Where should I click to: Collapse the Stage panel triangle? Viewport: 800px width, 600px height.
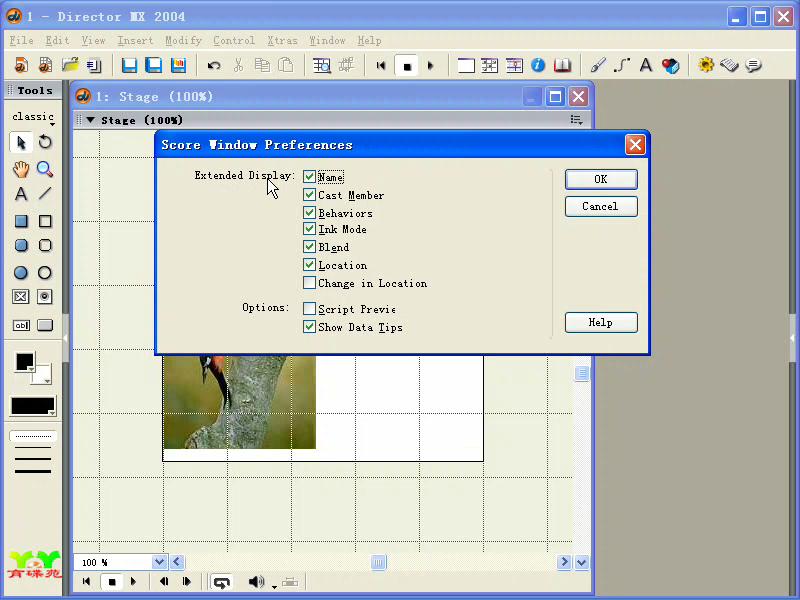pos(90,120)
